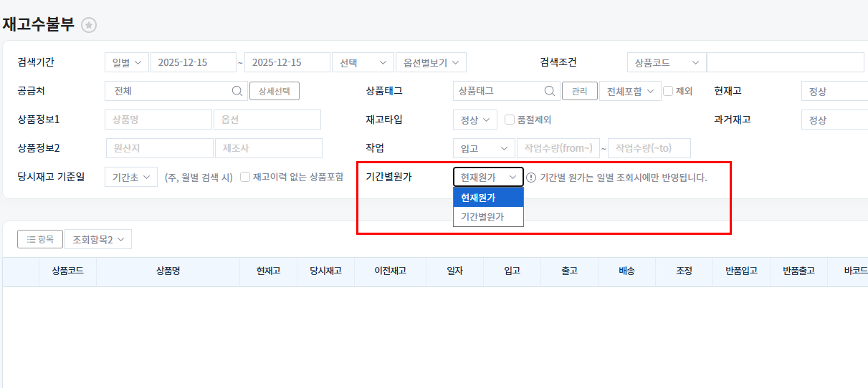Click the info icon next to 기간별원가 notice
Viewport: 868px width, 388px height.
tap(531, 178)
